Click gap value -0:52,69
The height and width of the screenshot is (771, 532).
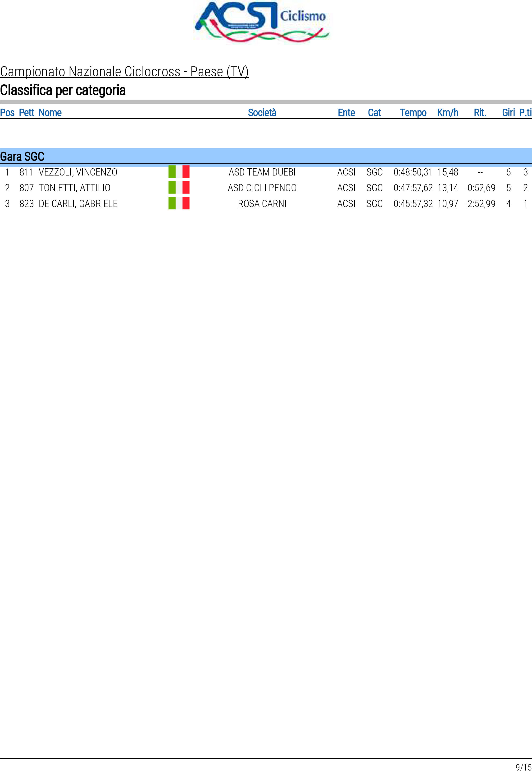tap(480, 188)
